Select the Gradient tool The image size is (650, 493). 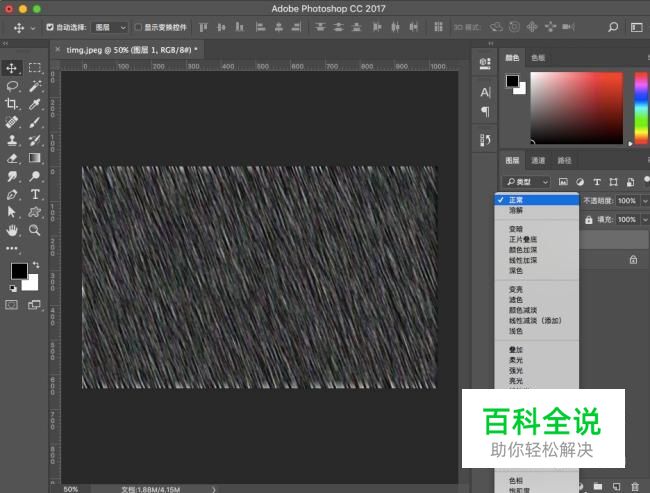(35, 158)
